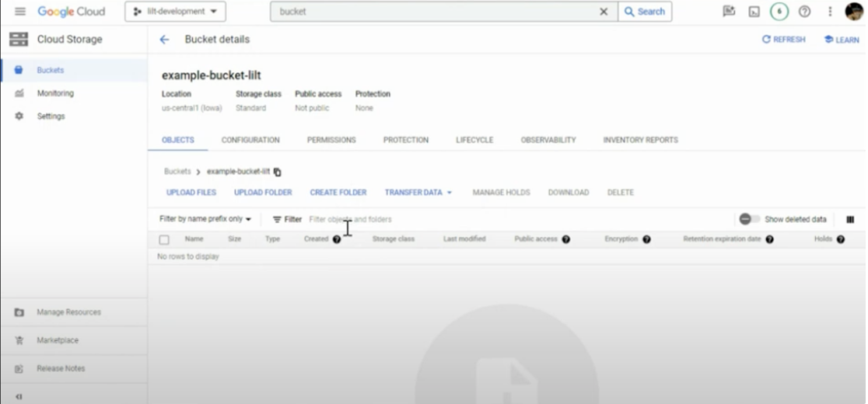Viewport: 868px width, 404px height.
Task: Open the LEARN panel
Action: pos(842,40)
